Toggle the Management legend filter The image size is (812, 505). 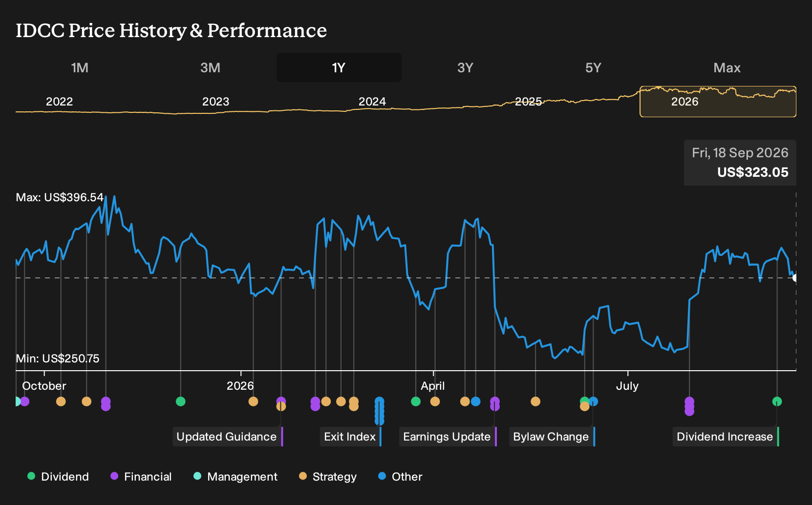(235, 477)
